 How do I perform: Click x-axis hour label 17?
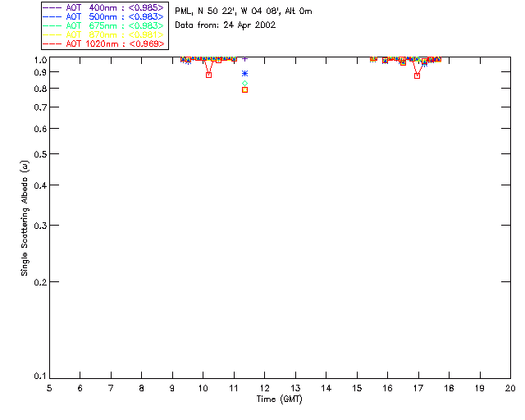click(418, 388)
